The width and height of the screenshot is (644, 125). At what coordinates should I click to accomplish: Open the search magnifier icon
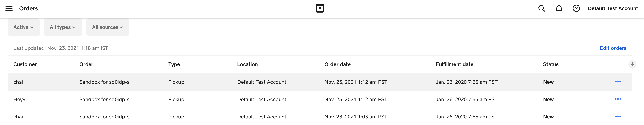tap(541, 8)
